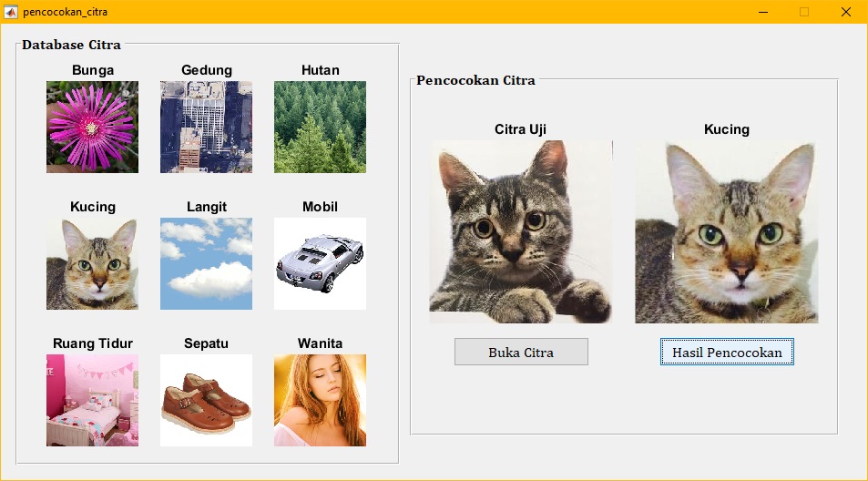Viewport: 868px width, 481px height.
Task: Click the Kucing result label above matched image
Action: coord(727,129)
